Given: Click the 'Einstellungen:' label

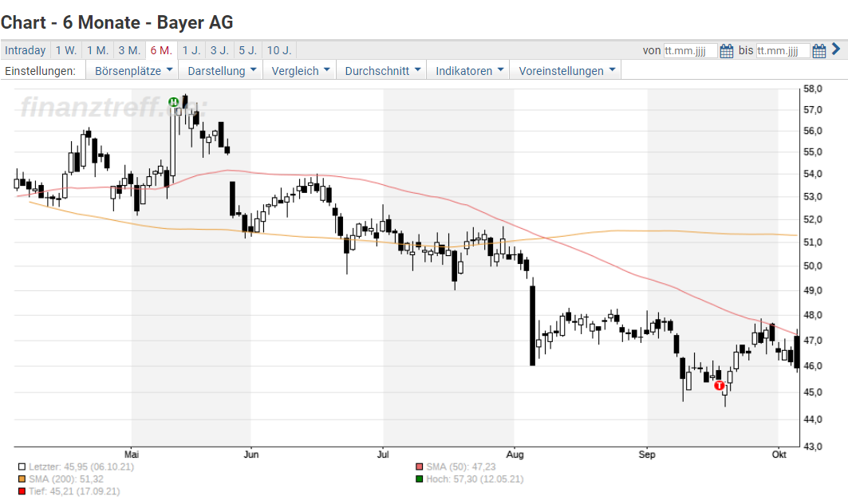Looking at the screenshot, I should 40,71.
